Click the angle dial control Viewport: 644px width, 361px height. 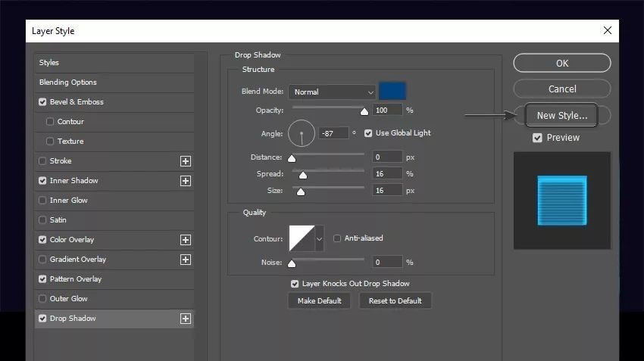click(x=301, y=133)
